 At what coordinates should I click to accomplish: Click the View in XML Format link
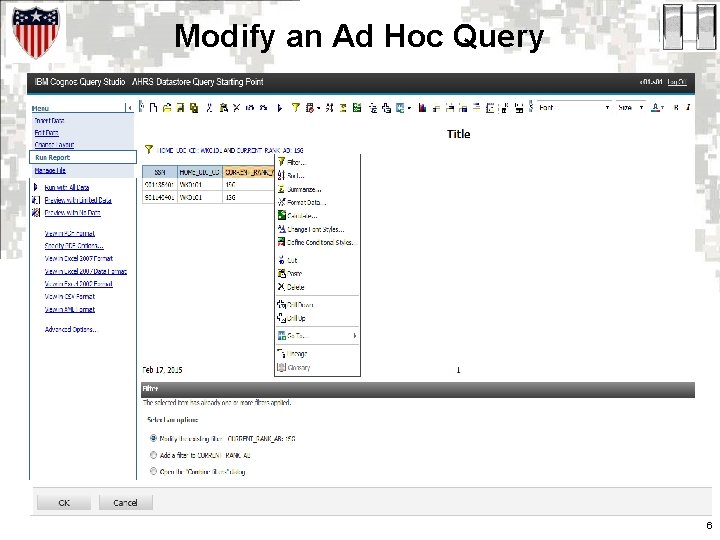tap(70, 309)
